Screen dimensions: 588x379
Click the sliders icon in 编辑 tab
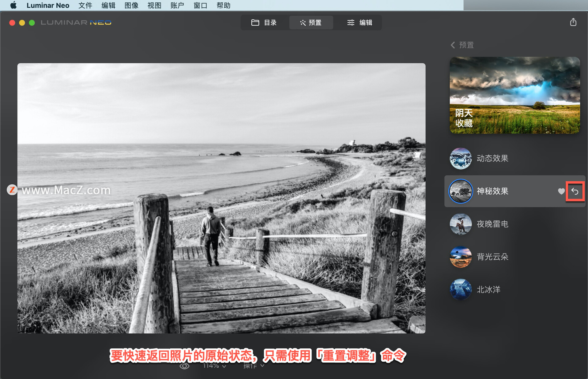(351, 23)
